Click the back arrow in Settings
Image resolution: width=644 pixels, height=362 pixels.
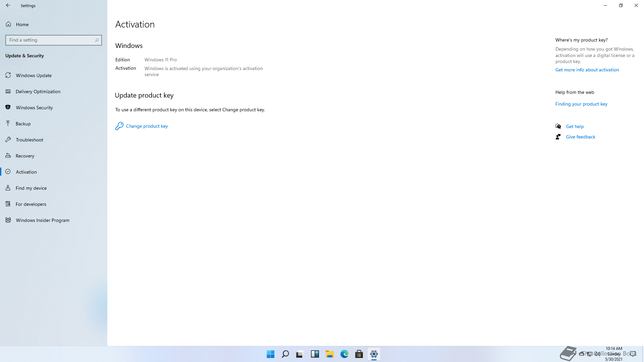click(8, 5)
